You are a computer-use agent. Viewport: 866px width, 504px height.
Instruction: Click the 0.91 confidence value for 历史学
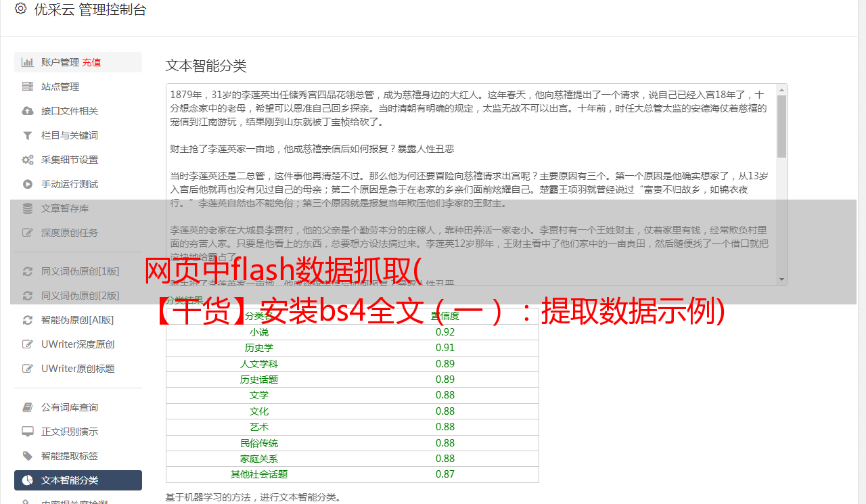445,348
